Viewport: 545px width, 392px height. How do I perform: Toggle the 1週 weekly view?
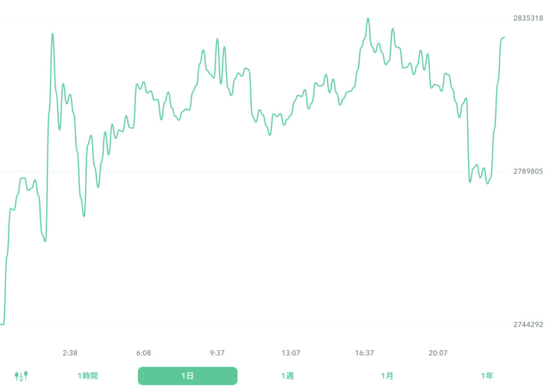tap(287, 376)
